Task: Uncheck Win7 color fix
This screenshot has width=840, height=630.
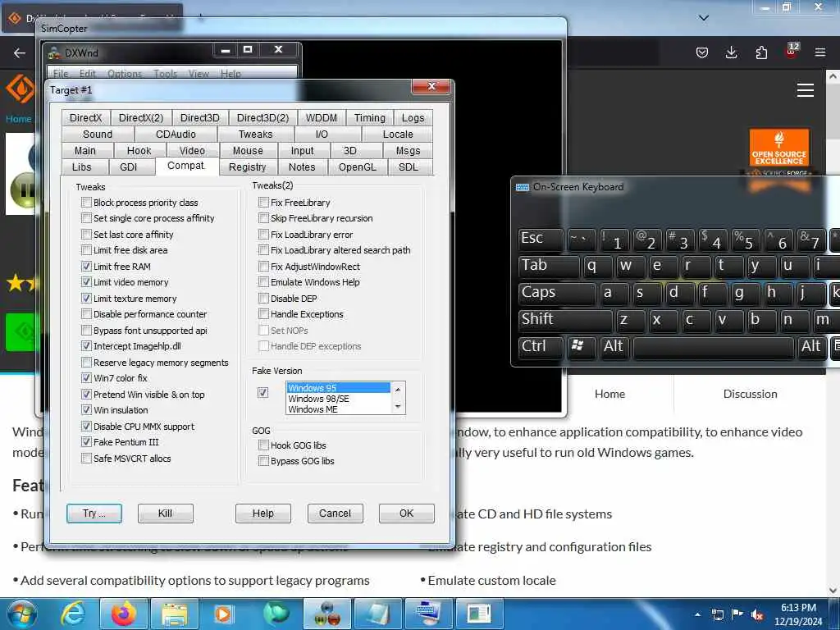Action: coord(86,378)
